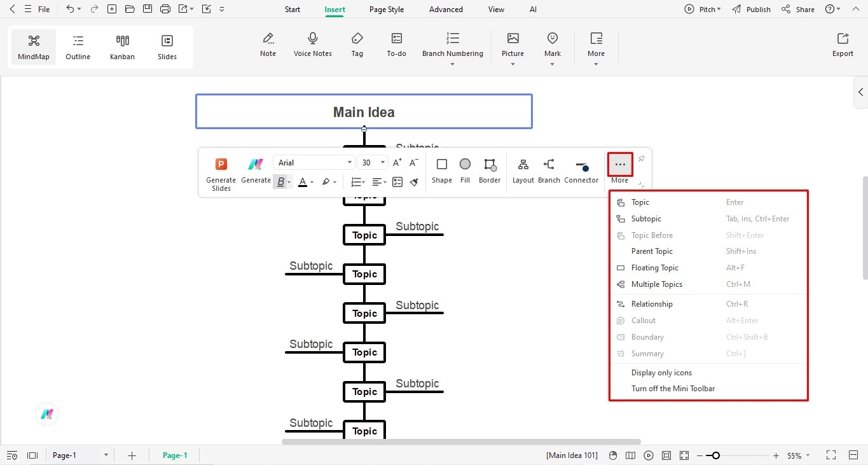Open a file using the folder icon
The width and height of the screenshot is (868, 465).
click(130, 9)
